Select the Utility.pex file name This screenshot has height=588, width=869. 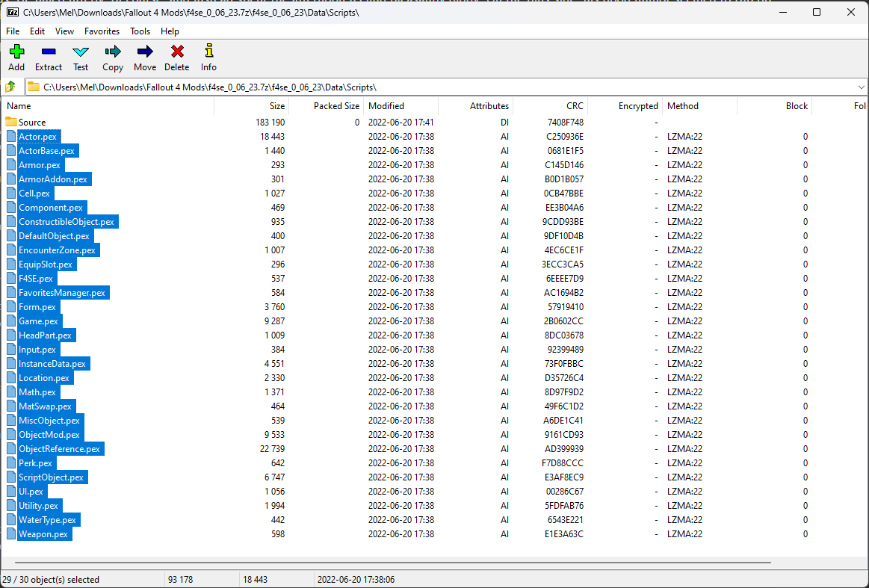[38, 506]
